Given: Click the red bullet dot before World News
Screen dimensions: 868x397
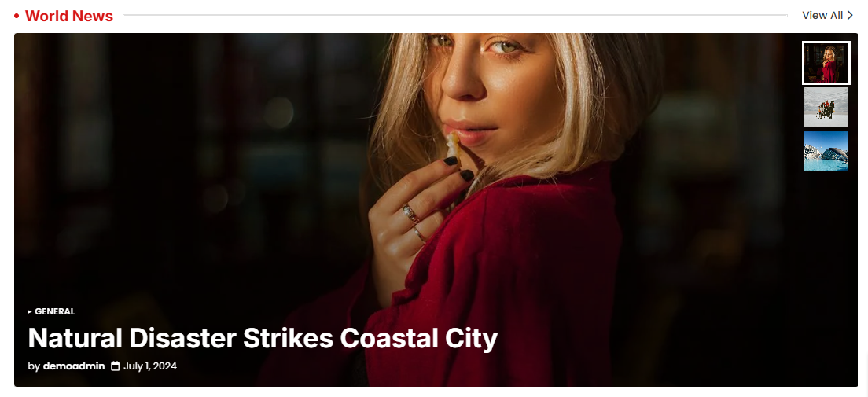Looking at the screenshot, I should coord(17,16).
